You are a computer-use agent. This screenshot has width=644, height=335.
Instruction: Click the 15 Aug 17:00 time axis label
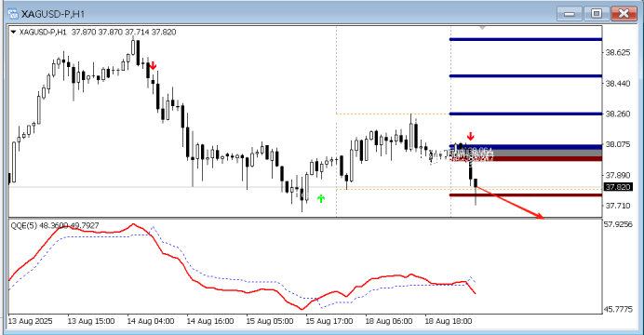[329, 321]
